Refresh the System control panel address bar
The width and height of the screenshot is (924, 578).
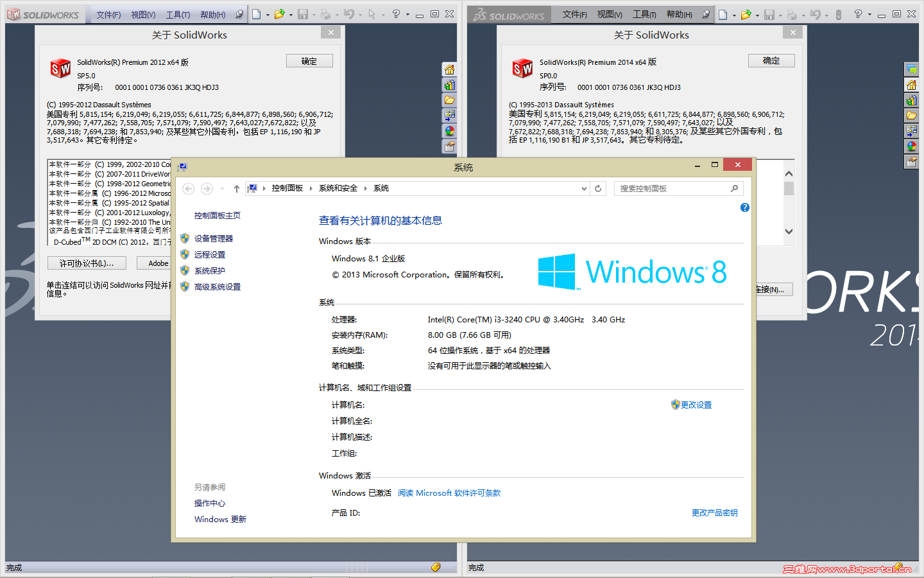pos(598,188)
